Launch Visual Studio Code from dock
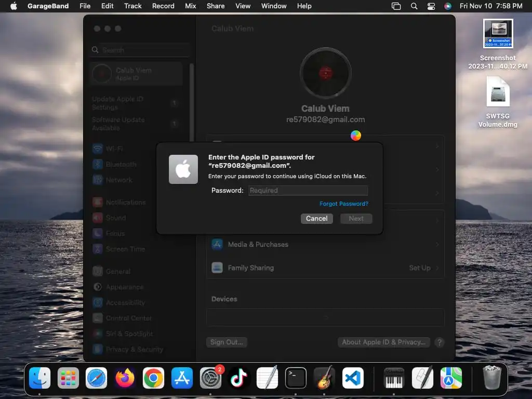This screenshot has width=532, height=399. tap(353, 378)
